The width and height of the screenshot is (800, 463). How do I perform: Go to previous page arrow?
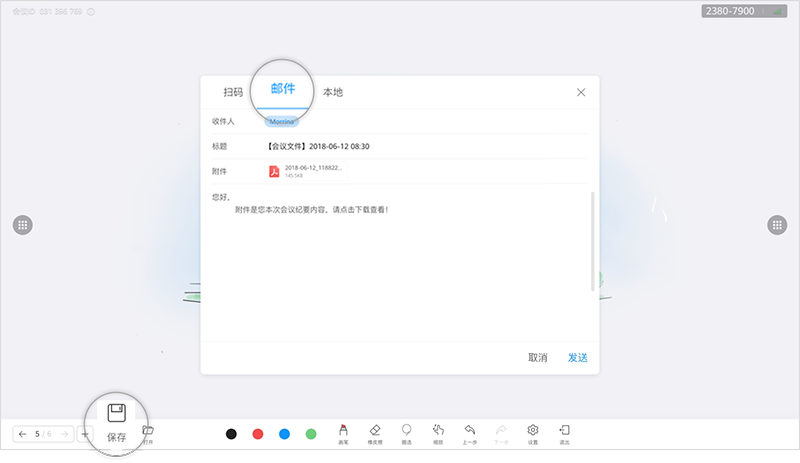click(x=23, y=434)
